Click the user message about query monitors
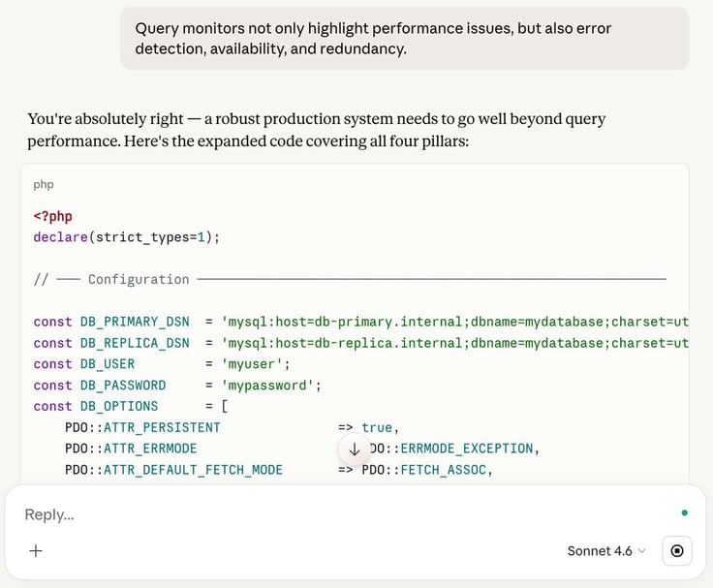Viewport: 713px width, 588px height. click(x=404, y=38)
